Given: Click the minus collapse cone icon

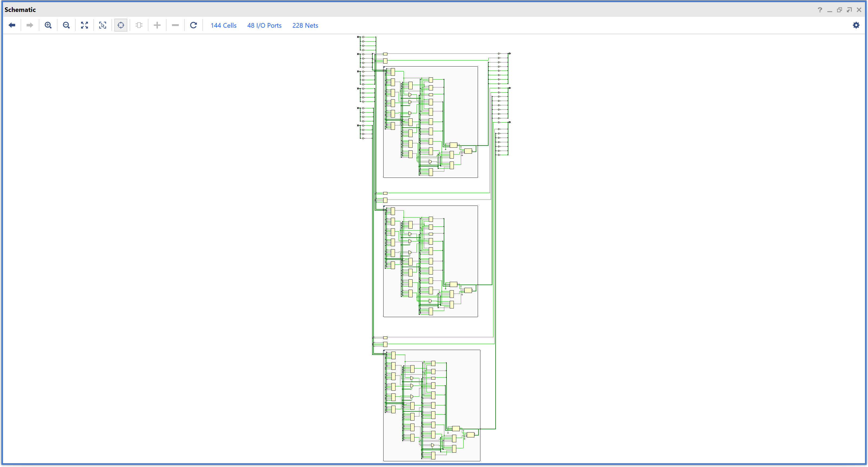Looking at the screenshot, I should tap(175, 25).
